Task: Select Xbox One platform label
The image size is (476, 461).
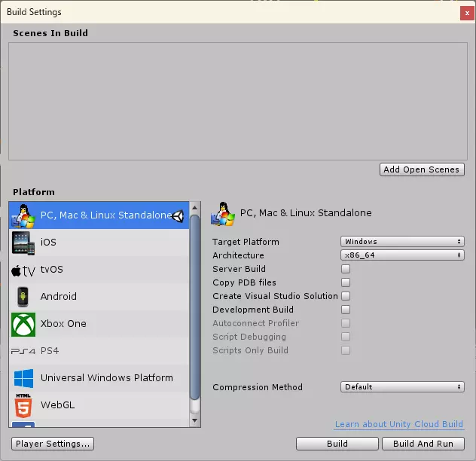Action: click(x=63, y=324)
